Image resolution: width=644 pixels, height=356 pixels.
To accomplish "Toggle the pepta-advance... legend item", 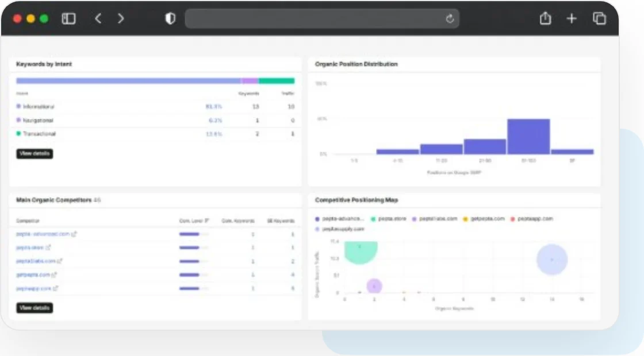I will pyautogui.click(x=340, y=219).
